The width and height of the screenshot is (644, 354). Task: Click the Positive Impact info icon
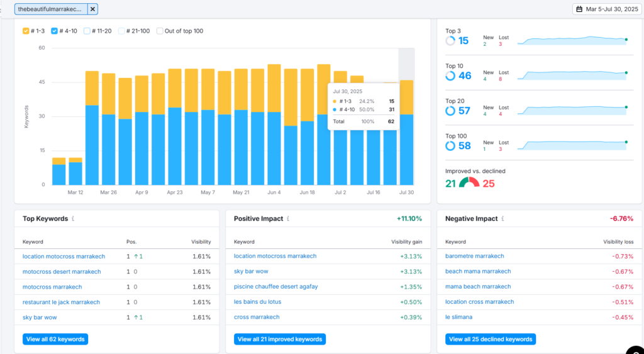288,219
